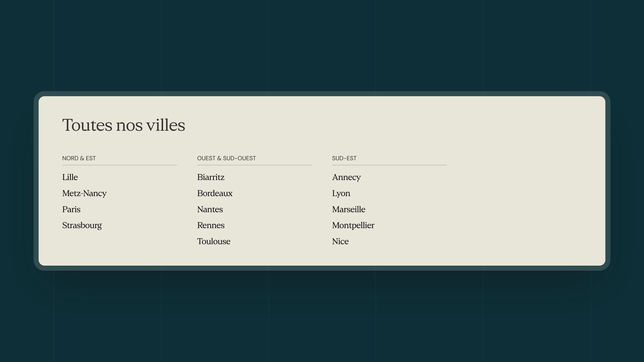Select the Metz-Nancy city link

pos(85,193)
